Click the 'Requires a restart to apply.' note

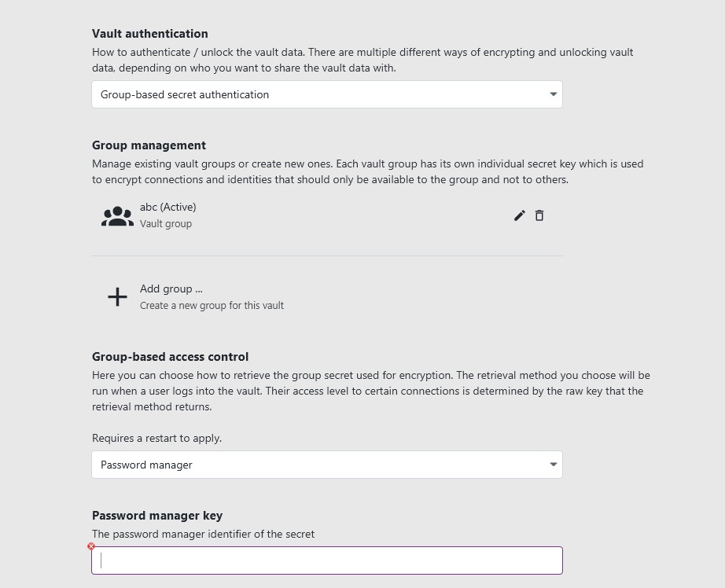(x=156, y=438)
